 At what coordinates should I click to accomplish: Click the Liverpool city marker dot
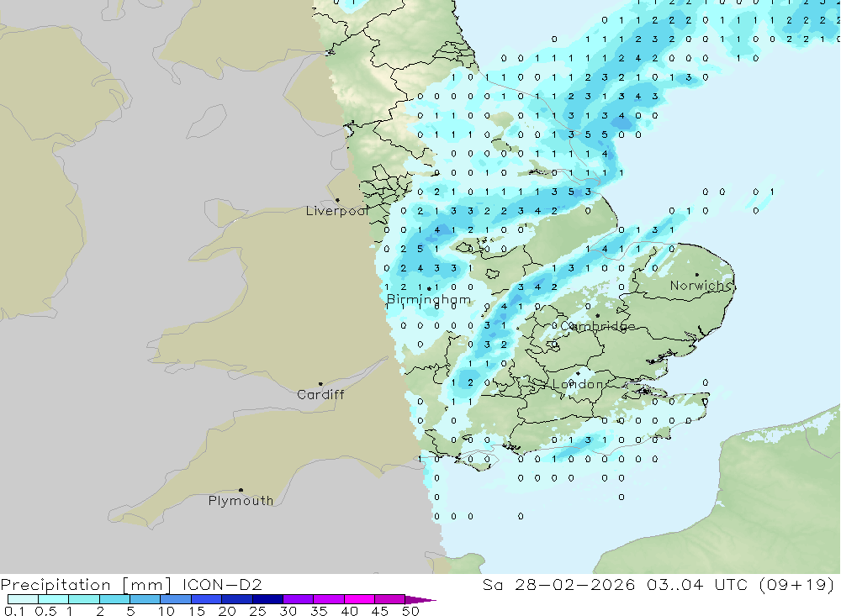click(x=337, y=201)
